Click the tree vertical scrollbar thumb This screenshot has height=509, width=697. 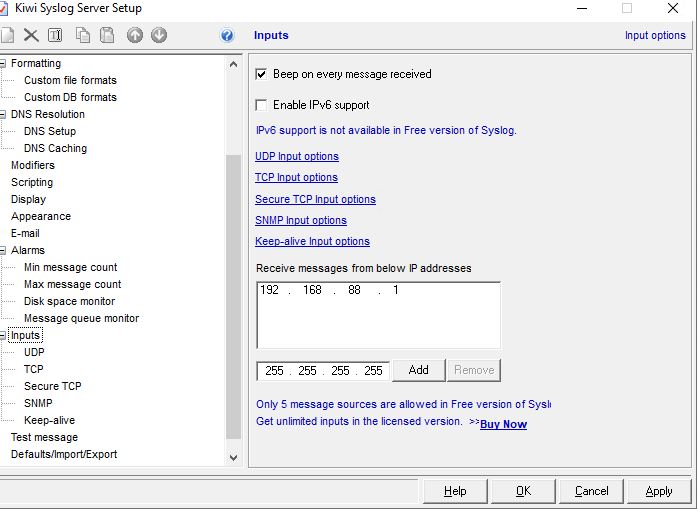pyautogui.click(x=233, y=297)
